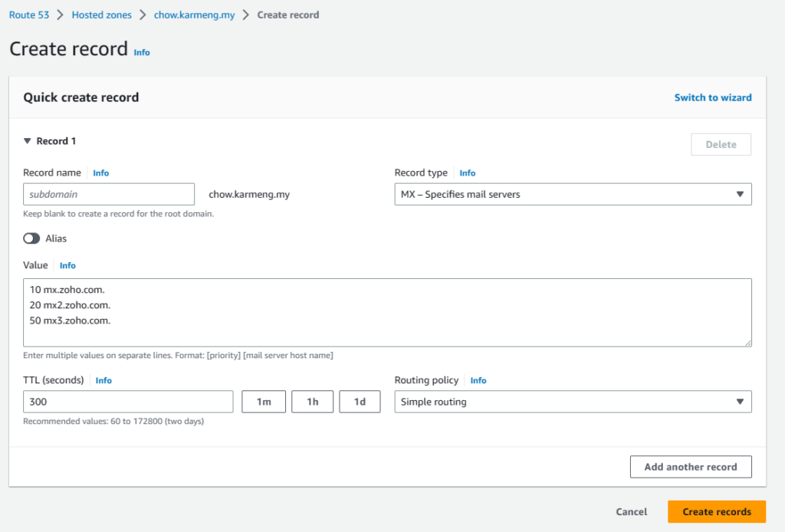Click 'Enter multiple values on separate lines' hint

pos(178,356)
